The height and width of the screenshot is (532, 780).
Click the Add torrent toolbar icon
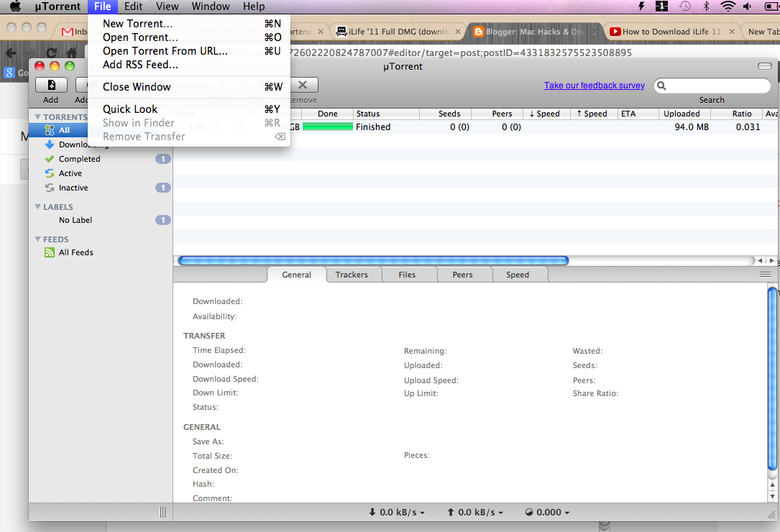[x=51, y=85]
